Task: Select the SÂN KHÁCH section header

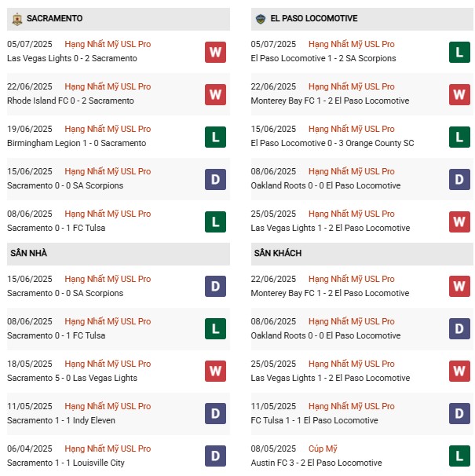Action: click(x=277, y=254)
